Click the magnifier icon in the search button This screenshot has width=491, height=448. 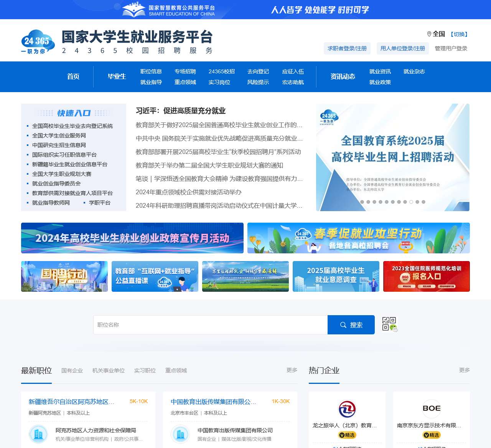[x=343, y=325]
